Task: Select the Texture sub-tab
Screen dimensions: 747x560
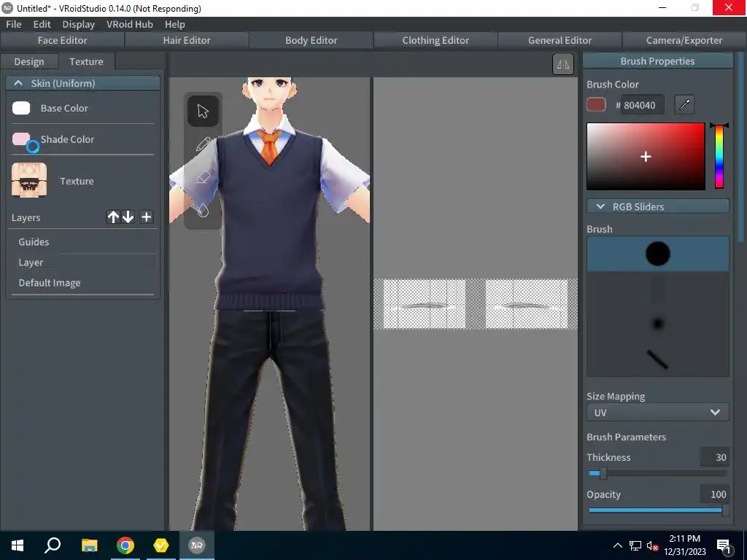Action: click(86, 61)
